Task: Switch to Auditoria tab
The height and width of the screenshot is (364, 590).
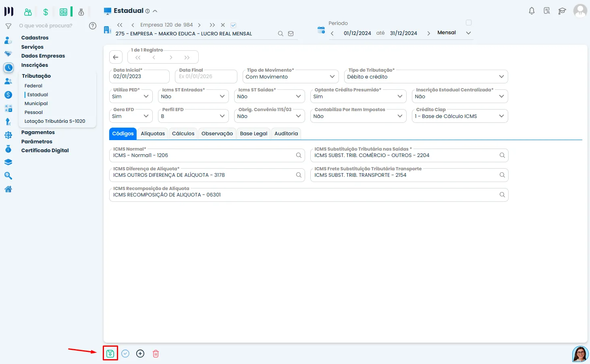Action: pos(286,134)
